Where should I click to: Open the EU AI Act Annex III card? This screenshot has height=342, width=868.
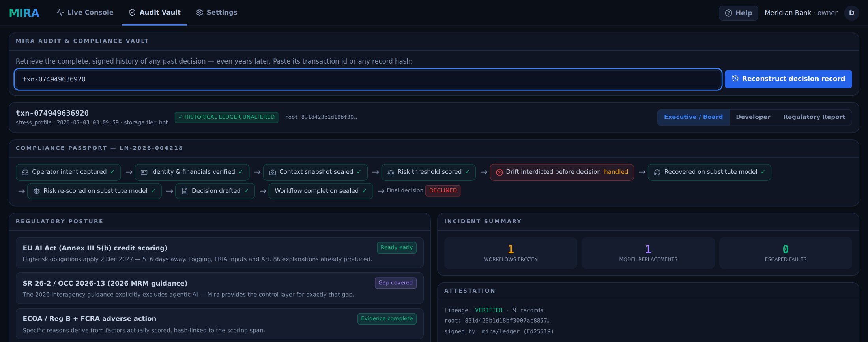click(x=220, y=253)
